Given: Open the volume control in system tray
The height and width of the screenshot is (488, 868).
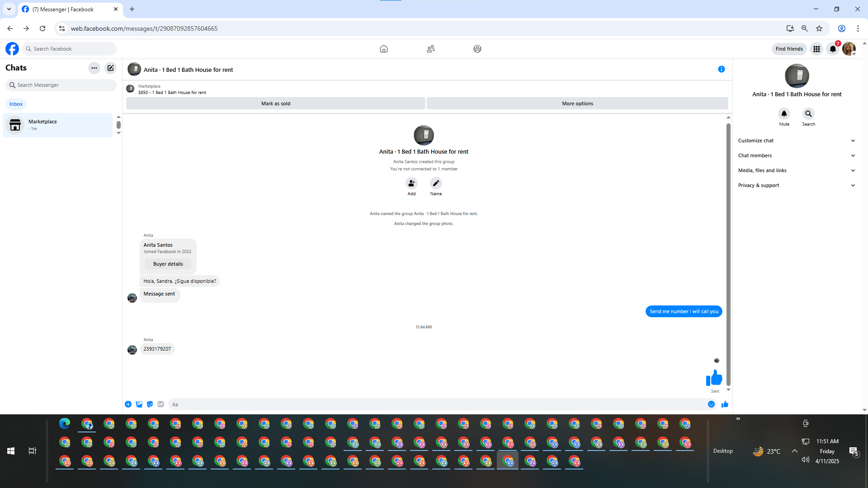Looking at the screenshot, I should [805, 460].
